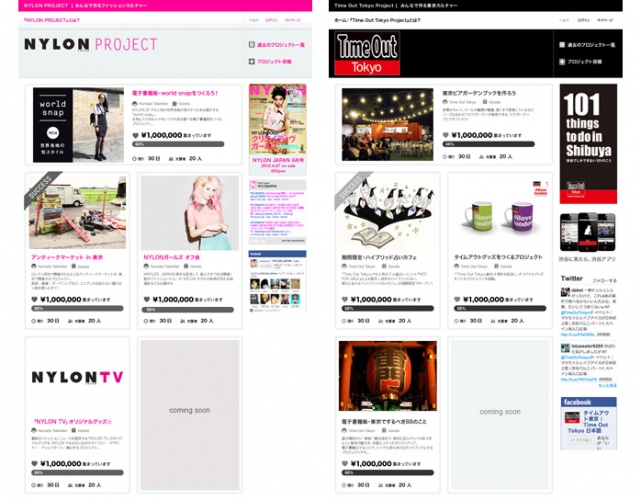Click the supporters icon on the NYLONガールズ オフ会 card
The height and width of the screenshot is (500, 641).
pyautogui.click(x=183, y=321)
